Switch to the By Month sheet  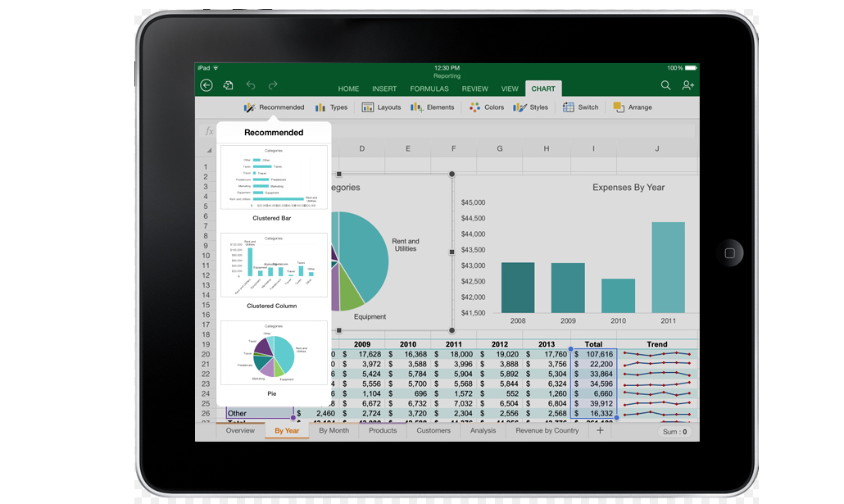click(x=334, y=431)
